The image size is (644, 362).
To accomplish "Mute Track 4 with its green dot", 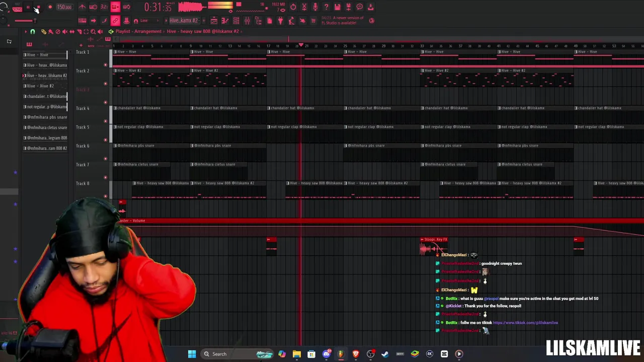I will click(x=105, y=121).
